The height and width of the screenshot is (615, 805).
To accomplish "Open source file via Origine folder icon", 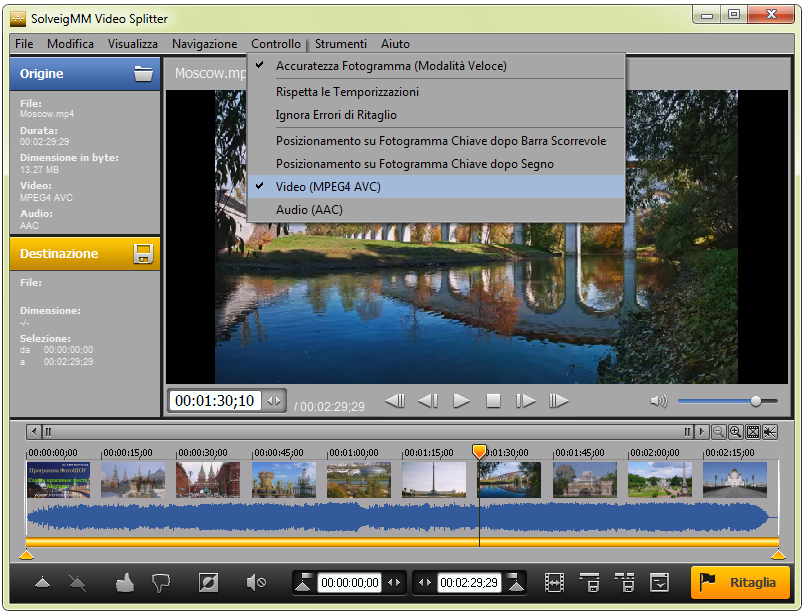I will [x=143, y=74].
